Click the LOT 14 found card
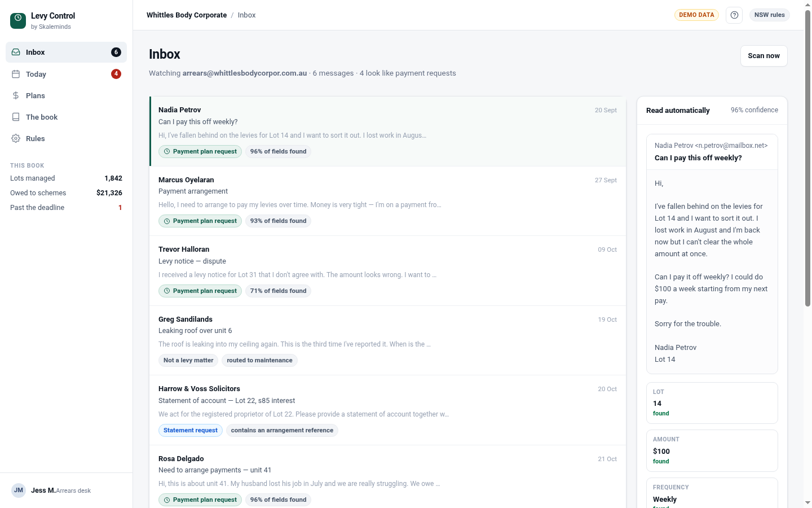Screen dimensions: 812x508 [712, 403]
